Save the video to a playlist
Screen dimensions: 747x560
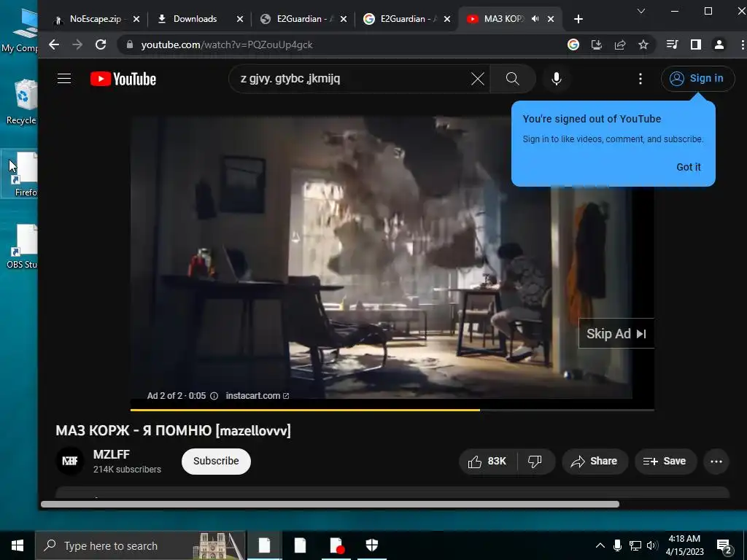665,461
